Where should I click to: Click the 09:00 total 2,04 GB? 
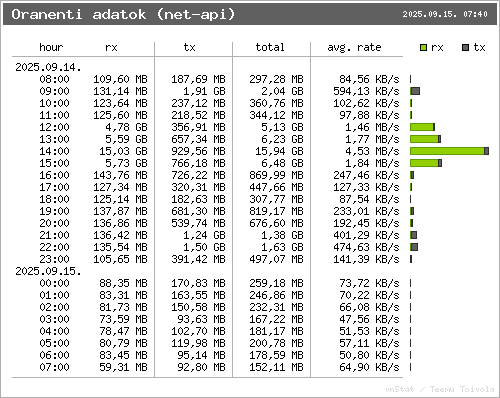pos(282,91)
